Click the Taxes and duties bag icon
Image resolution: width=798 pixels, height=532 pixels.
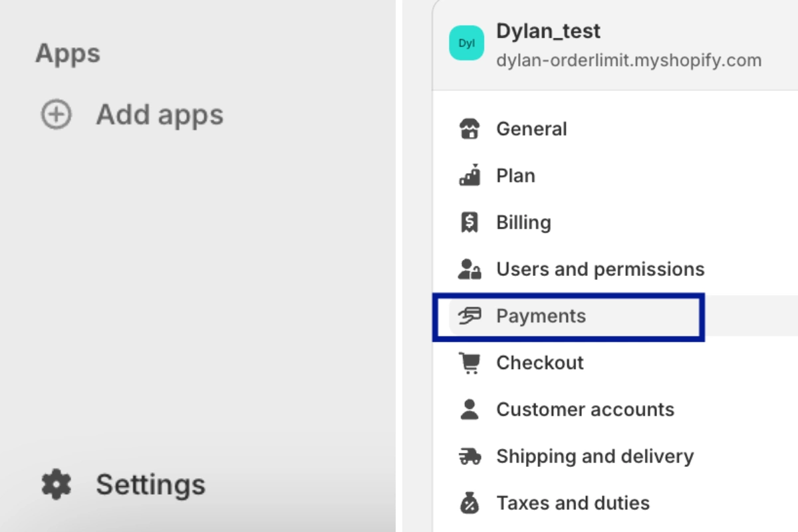pyautogui.click(x=469, y=503)
